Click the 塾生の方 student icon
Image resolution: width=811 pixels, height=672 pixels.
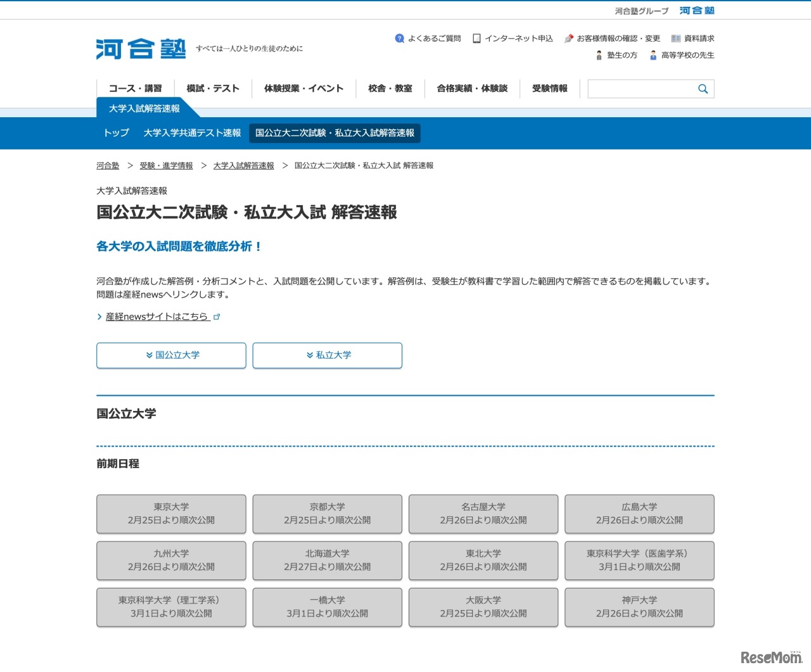pos(599,55)
